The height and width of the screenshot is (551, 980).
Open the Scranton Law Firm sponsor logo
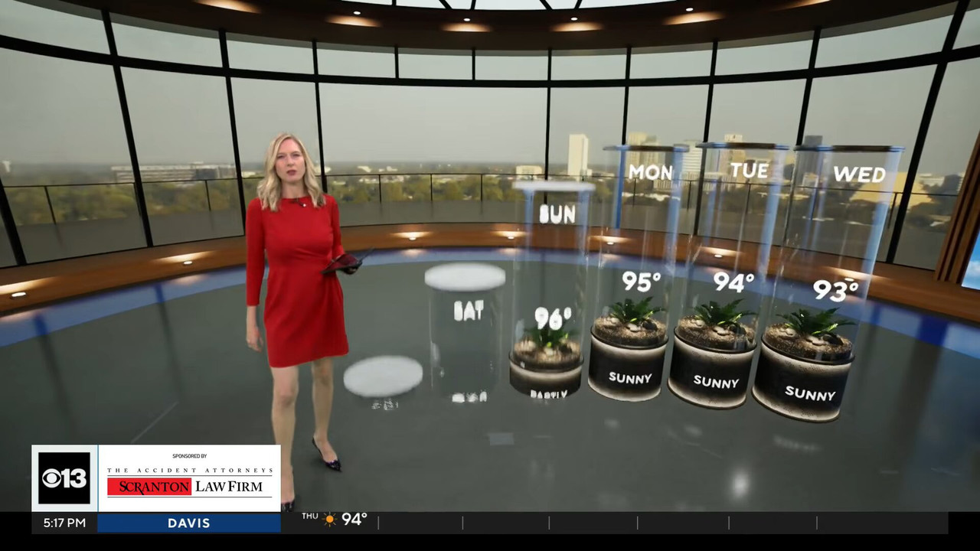point(189,487)
